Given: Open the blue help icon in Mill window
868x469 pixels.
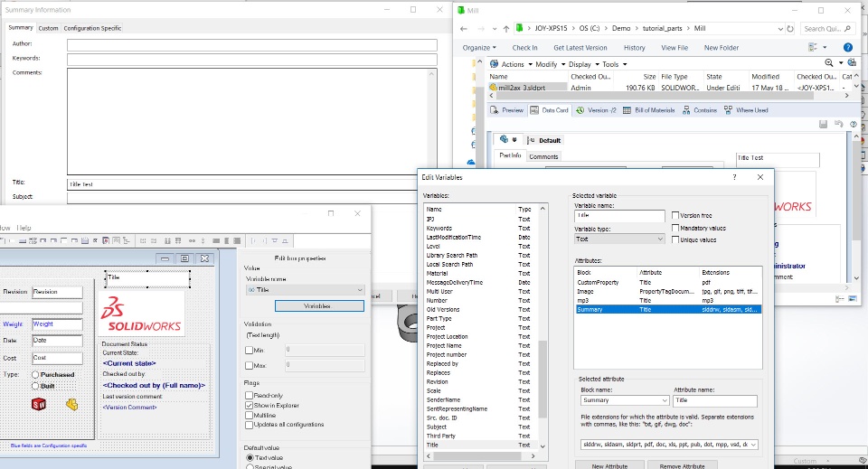Looking at the screenshot, I should click(847, 48).
